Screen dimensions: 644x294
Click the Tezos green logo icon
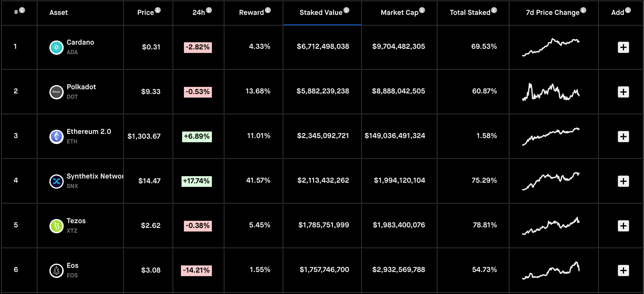click(56, 226)
